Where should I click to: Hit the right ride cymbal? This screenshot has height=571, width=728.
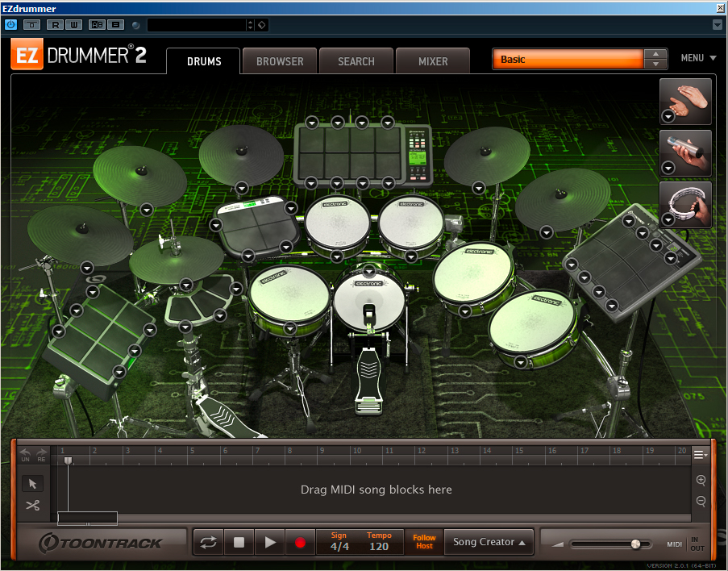pyautogui.click(x=562, y=200)
